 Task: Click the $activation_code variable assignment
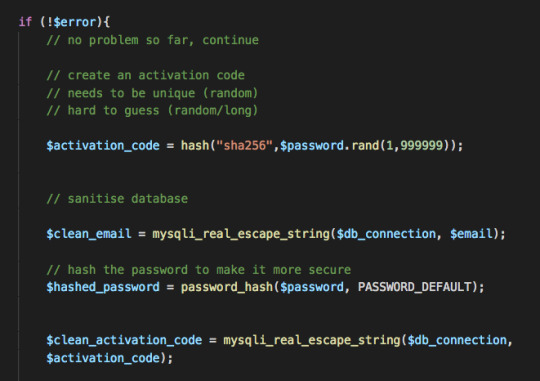[x=103, y=145]
